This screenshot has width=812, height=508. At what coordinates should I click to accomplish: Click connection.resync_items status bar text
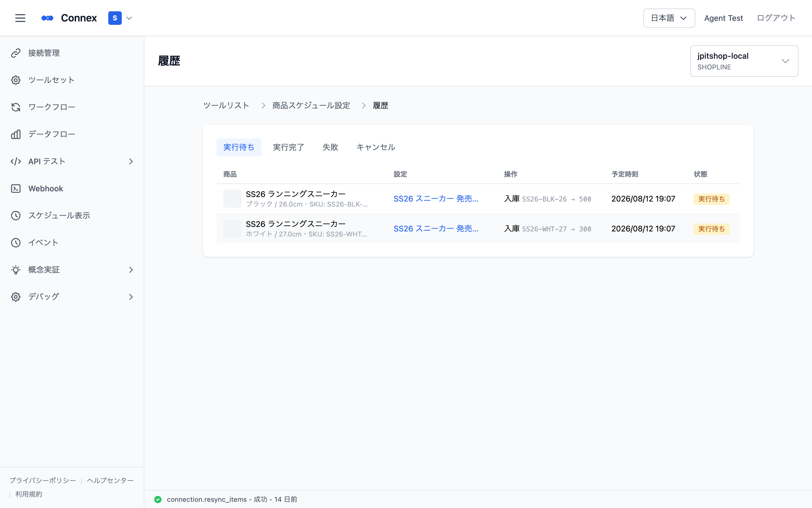coord(232,500)
